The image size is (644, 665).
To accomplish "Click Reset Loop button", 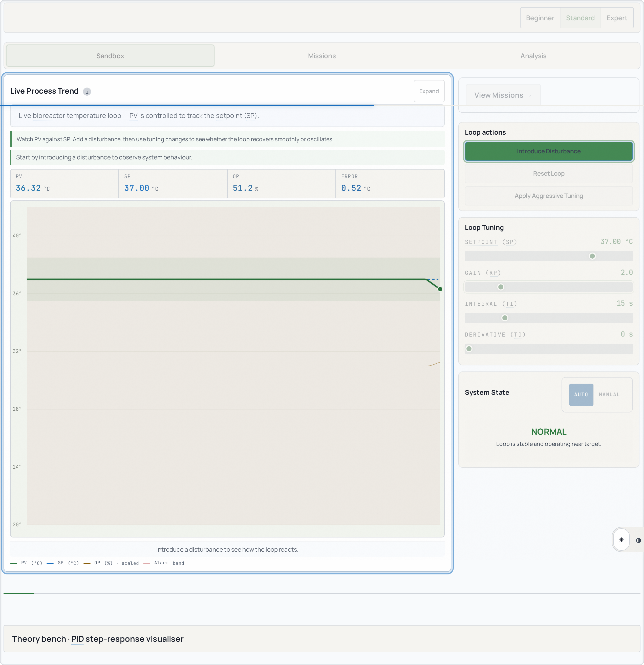I will [x=549, y=174].
